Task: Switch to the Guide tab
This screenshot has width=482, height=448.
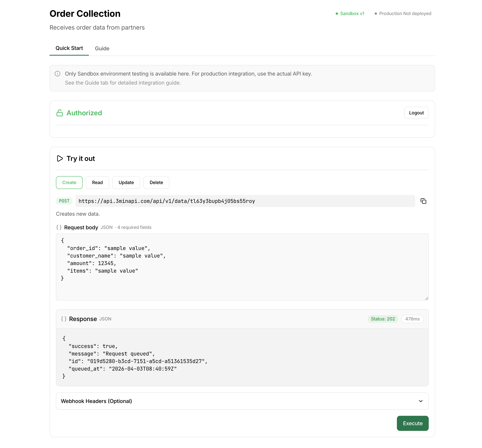Action: pyautogui.click(x=102, y=48)
